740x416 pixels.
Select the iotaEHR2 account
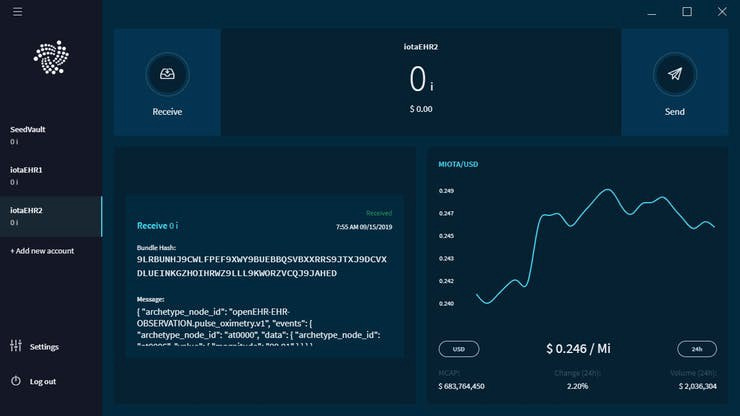[51, 216]
